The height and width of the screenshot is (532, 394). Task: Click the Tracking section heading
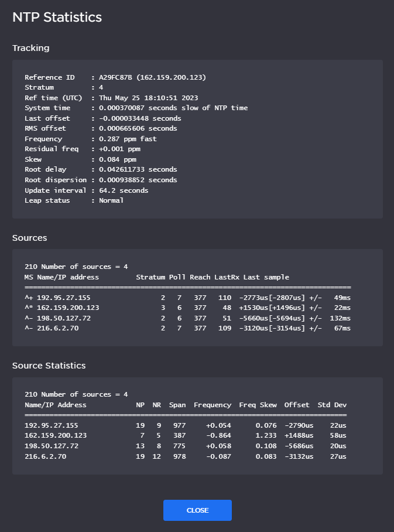pos(30,48)
